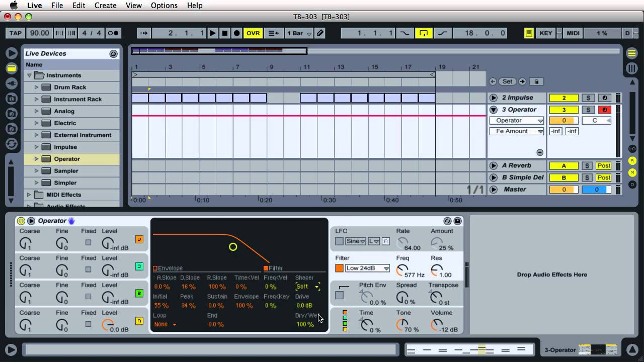Toggle Computer MIDI Keyboard icon
This screenshot has width=644, height=362.
point(529,33)
